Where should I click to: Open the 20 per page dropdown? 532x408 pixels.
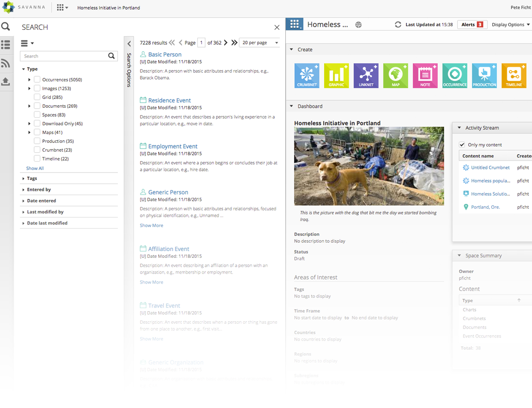coord(260,43)
